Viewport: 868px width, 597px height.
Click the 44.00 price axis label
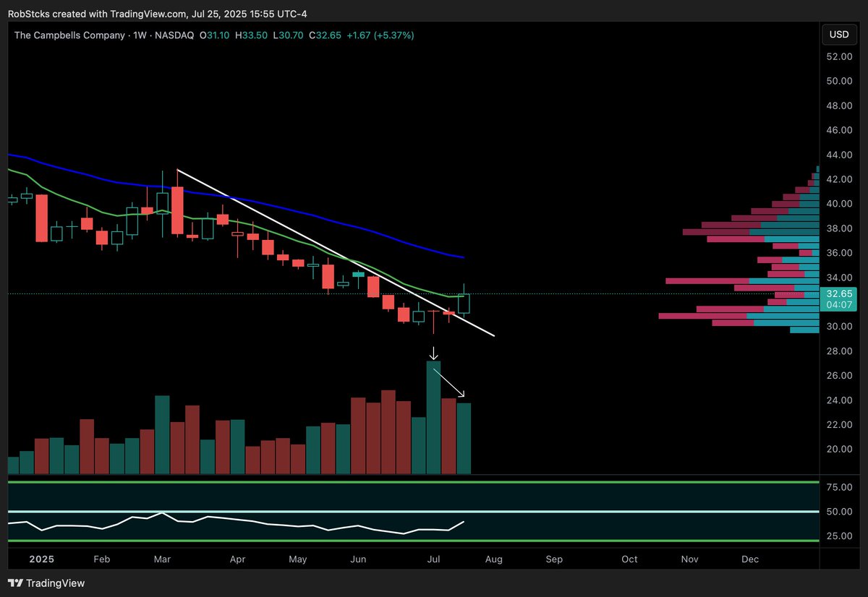pos(838,155)
